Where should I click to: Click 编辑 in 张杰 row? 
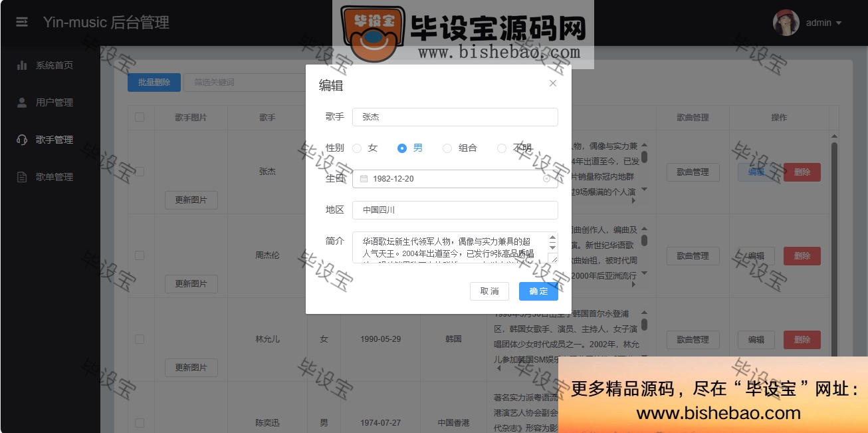(756, 172)
